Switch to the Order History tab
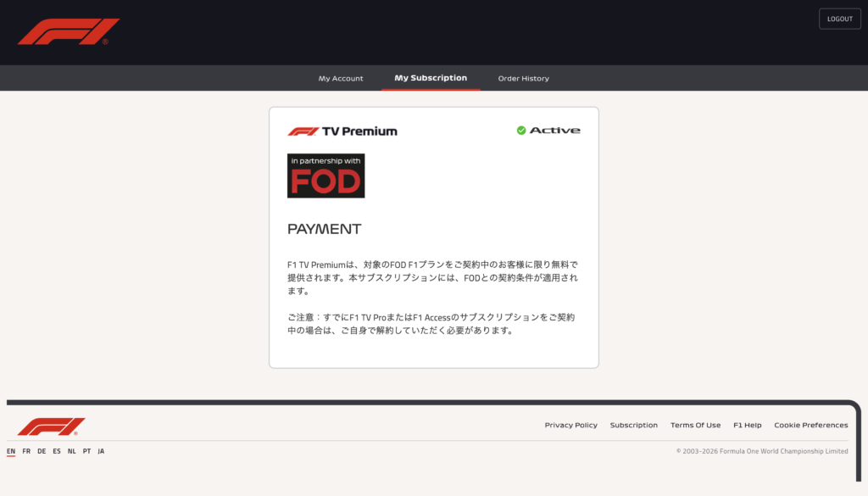This screenshot has width=868, height=496. click(x=523, y=79)
